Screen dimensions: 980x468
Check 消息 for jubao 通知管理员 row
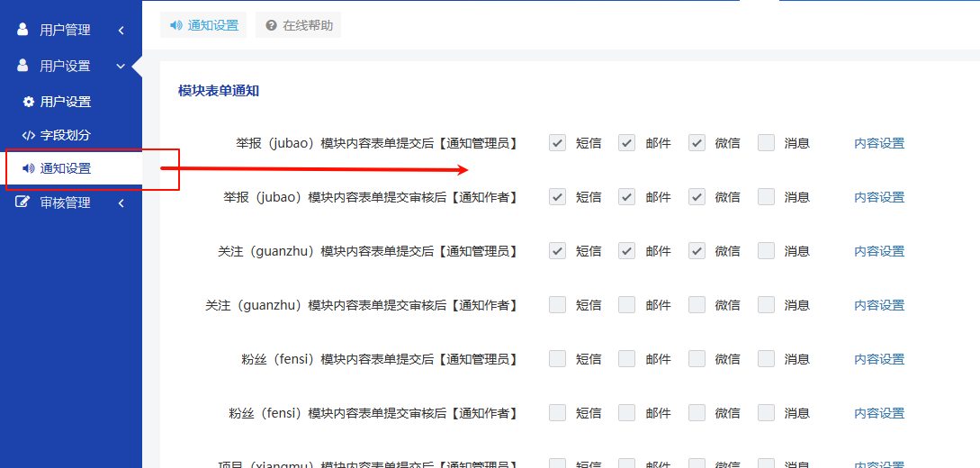[766, 142]
